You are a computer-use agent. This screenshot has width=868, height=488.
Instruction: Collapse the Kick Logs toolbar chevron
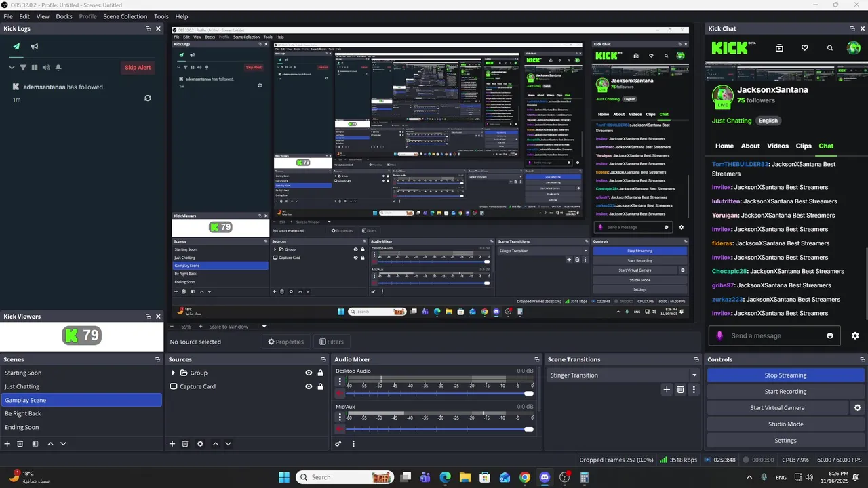click(12, 68)
